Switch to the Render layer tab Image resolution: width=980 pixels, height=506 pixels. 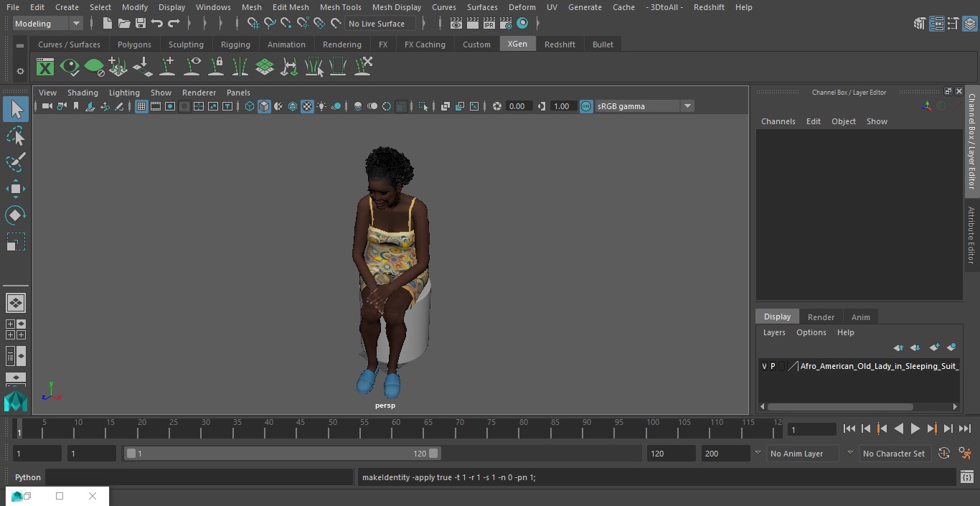click(821, 317)
